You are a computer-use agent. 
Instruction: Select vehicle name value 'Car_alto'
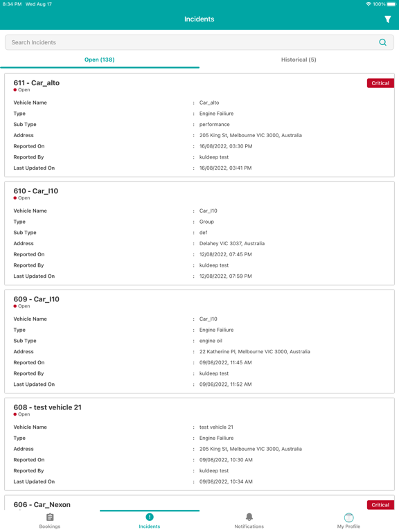click(x=209, y=103)
